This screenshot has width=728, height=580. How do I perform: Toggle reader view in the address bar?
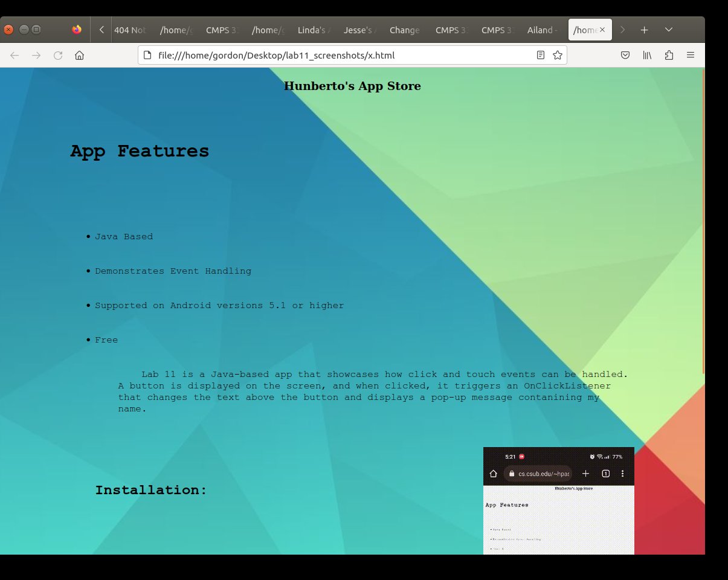click(x=541, y=56)
